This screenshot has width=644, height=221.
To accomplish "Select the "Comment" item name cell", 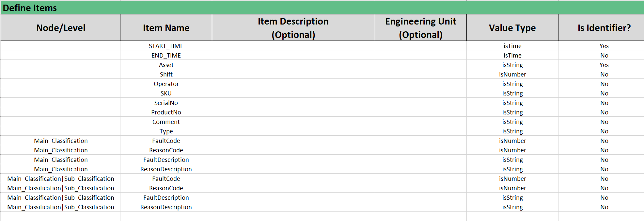I will (x=166, y=122).
